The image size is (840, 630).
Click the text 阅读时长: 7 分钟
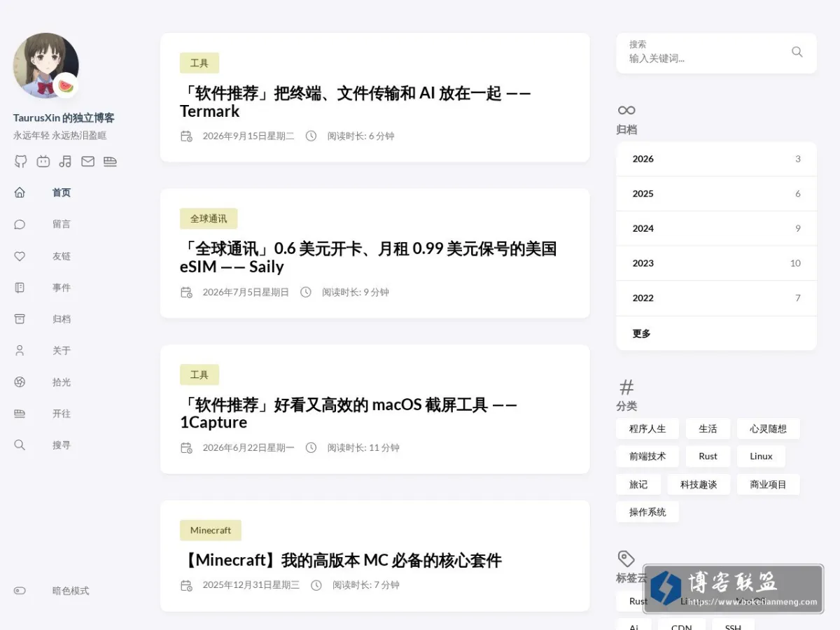click(366, 585)
